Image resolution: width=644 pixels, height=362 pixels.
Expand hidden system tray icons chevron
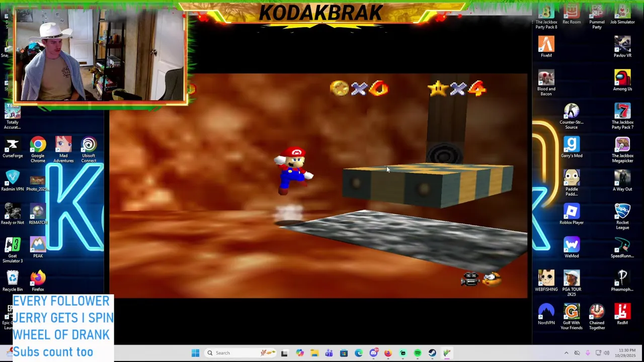click(x=566, y=353)
